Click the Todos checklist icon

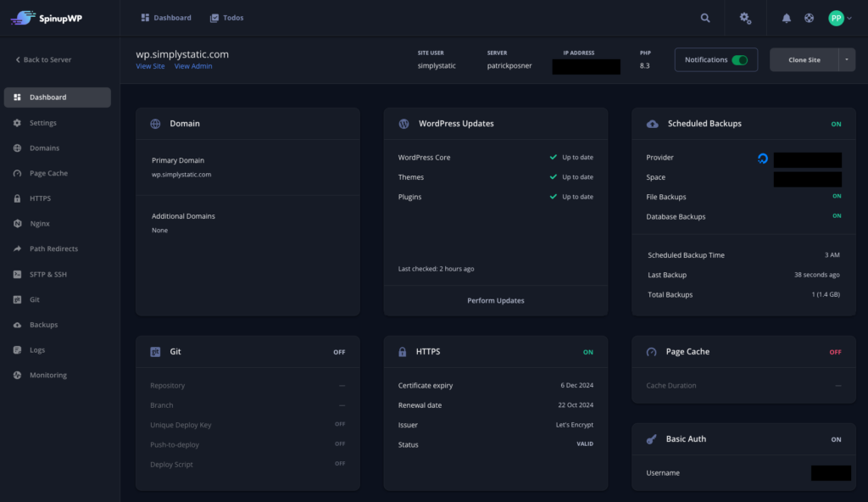pyautogui.click(x=214, y=18)
